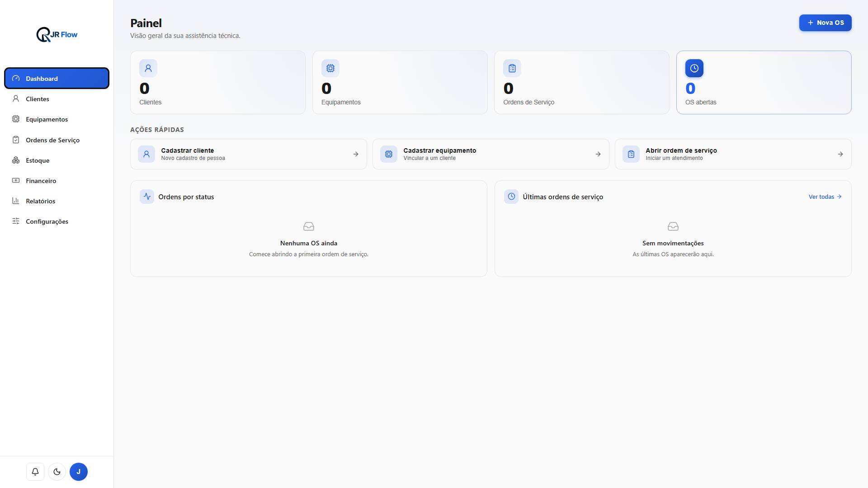This screenshot has height=488, width=868.
Task: Click the JR Flow logo
Action: pos(57,34)
